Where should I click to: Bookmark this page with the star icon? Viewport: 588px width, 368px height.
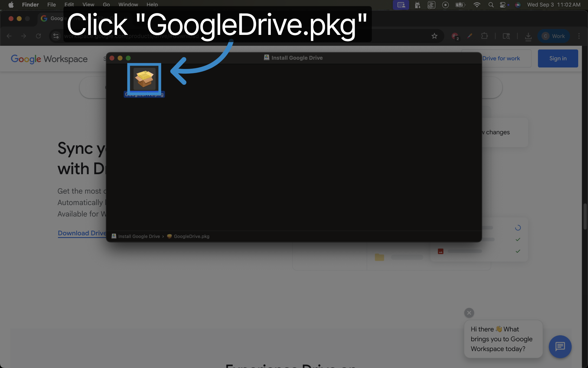434,36
